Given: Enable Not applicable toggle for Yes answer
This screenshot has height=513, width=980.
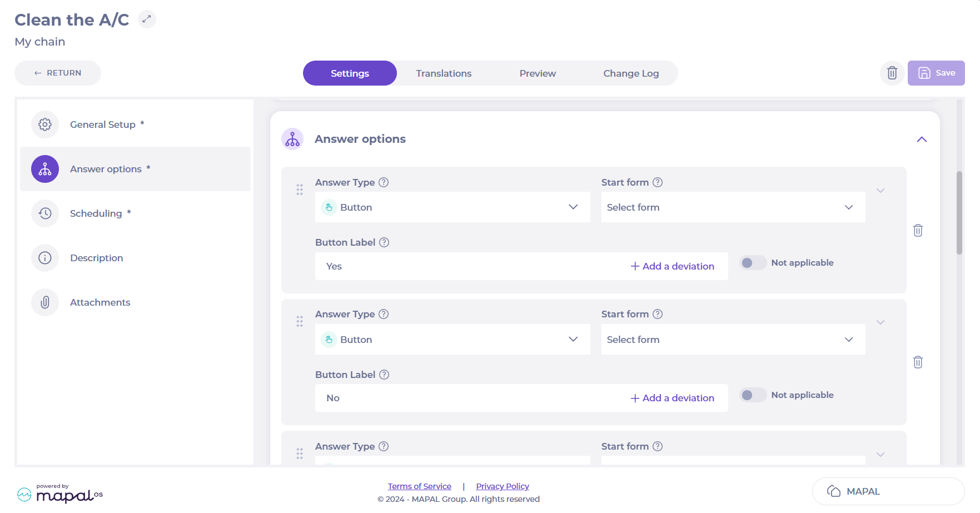Looking at the screenshot, I should (753, 263).
